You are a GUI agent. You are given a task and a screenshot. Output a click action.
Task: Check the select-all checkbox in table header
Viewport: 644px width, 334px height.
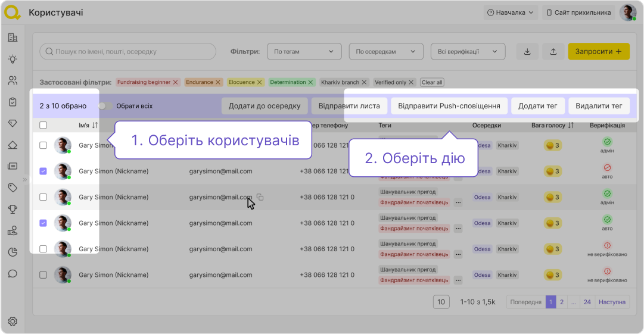43,126
